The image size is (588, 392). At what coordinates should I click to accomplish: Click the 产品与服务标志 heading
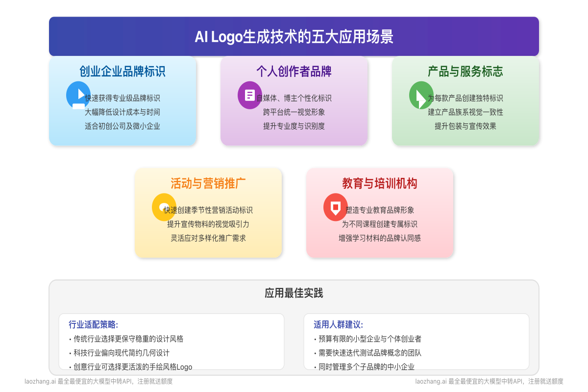click(x=465, y=72)
